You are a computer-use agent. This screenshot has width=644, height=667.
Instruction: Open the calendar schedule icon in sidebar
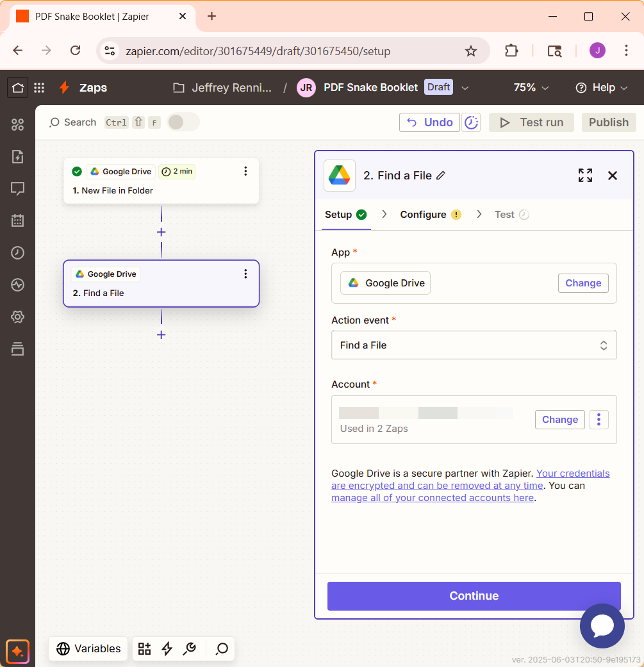pos(17,220)
